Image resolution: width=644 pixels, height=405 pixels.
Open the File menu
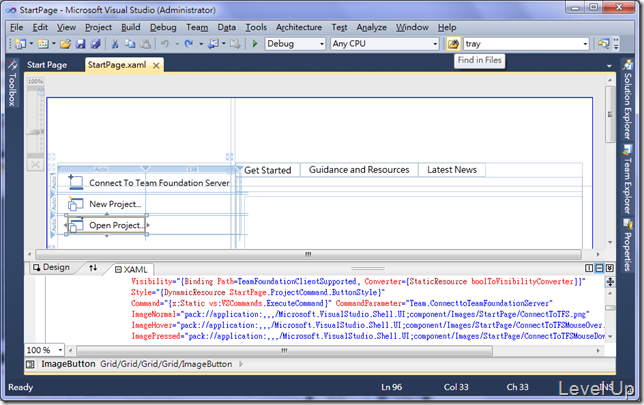[x=16, y=27]
